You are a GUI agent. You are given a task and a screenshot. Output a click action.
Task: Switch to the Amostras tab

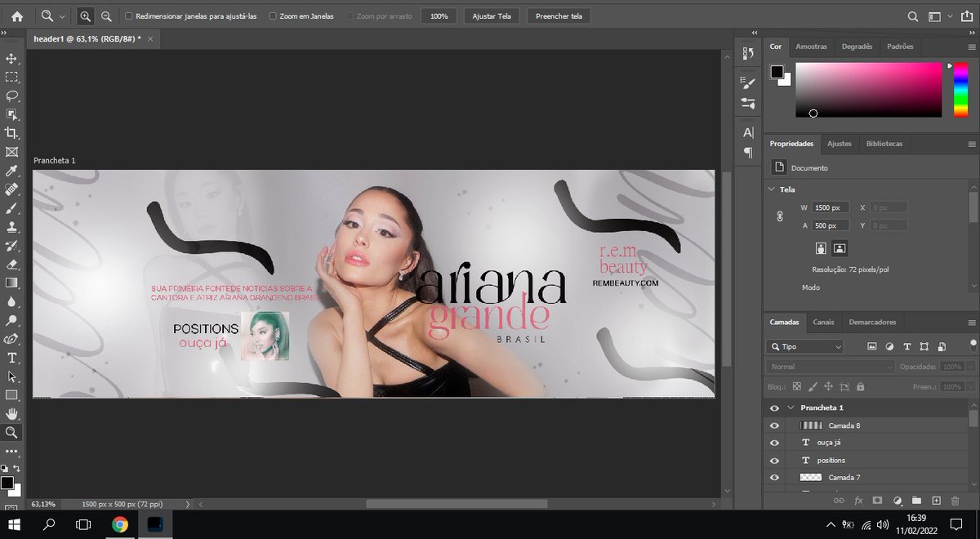tap(811, 47)
